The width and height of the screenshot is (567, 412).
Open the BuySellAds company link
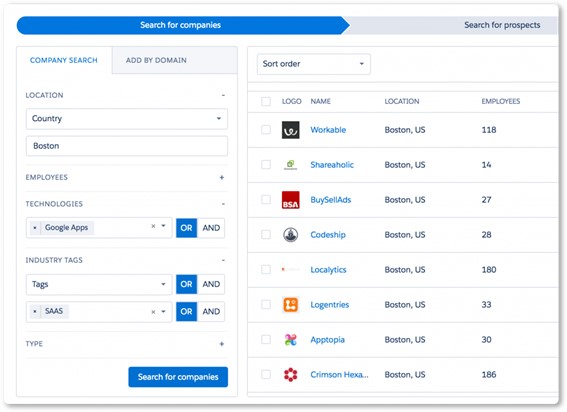[331, 200]
